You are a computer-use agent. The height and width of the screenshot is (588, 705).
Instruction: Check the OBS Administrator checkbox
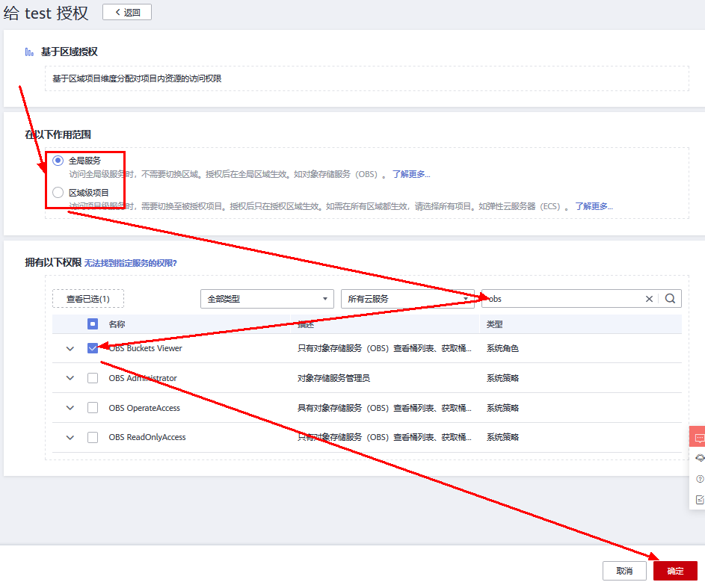click(x=93, y=378)
